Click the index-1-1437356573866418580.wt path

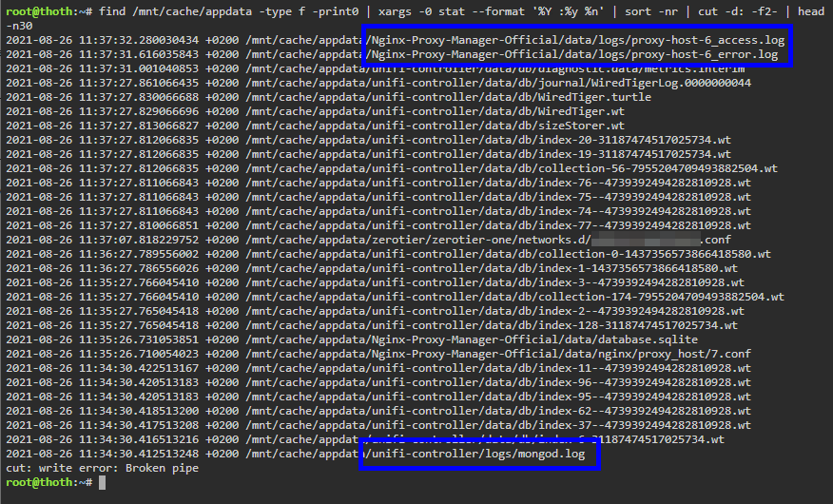(492, 269)
